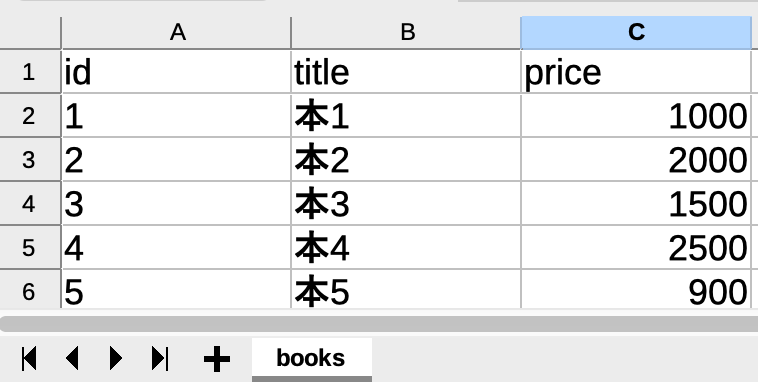Image resolution: width=758 pixels, height=382 pixels.
Task: Click the previous sheet arrow
Action: tap(72, 358)
